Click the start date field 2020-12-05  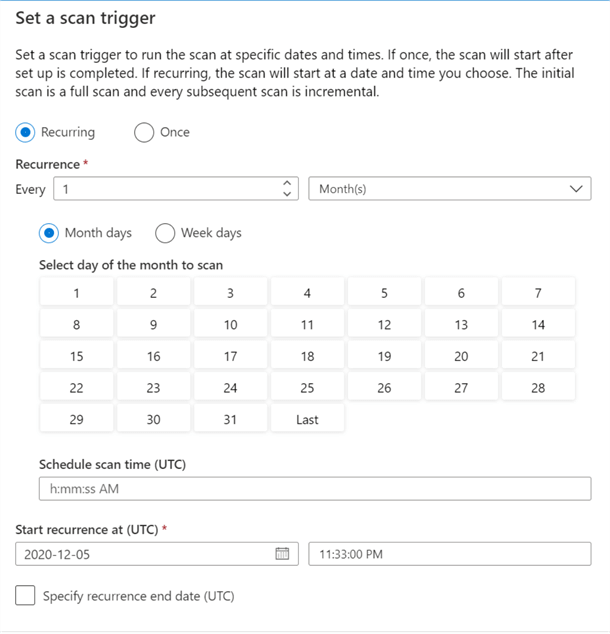[143, 554]
